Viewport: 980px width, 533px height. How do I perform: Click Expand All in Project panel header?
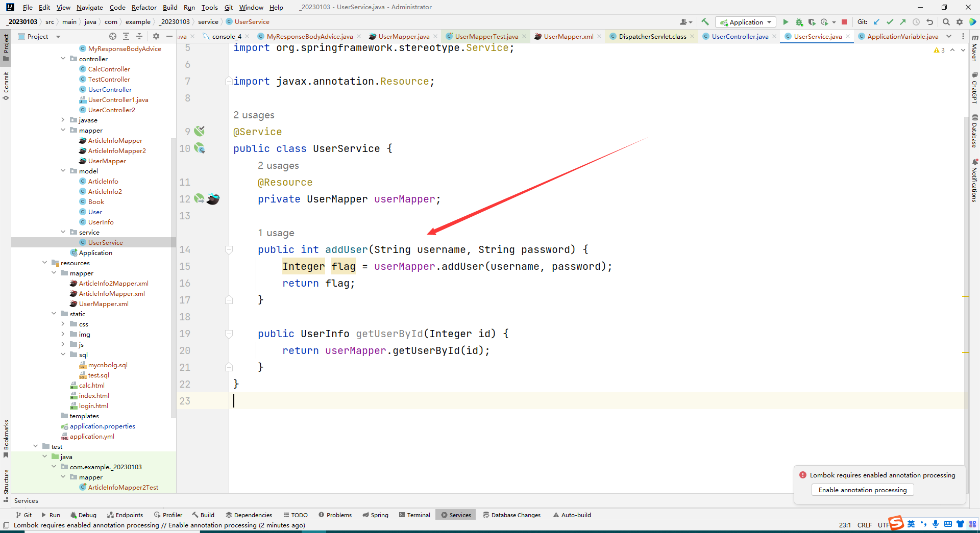click(126, 36)
